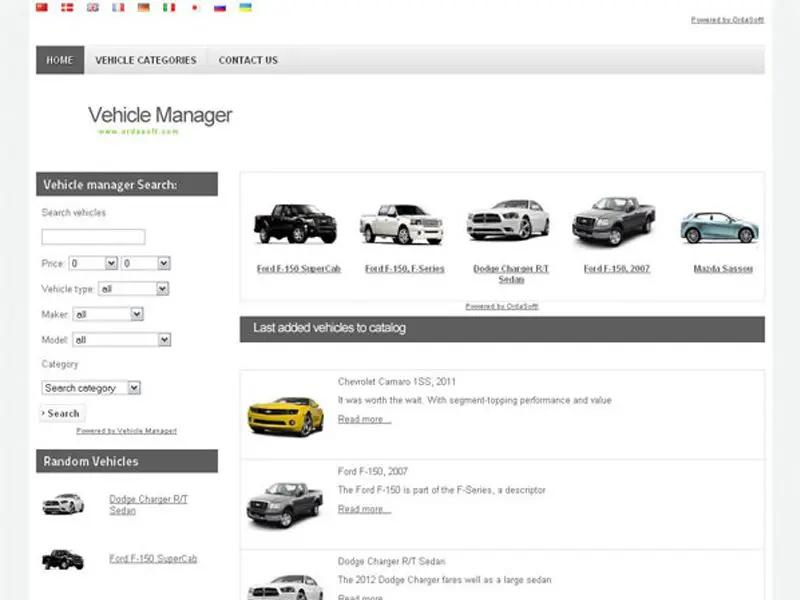Screen dimensions: 800x600
Task: Expand the Model dropdown
Action: coord(121,340)
